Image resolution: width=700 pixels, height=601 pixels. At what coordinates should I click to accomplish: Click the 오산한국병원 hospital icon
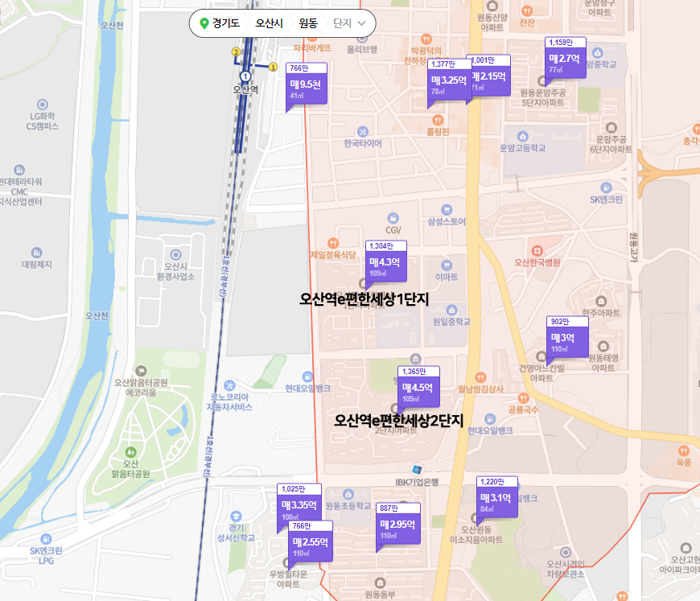(x=537, y=250)
